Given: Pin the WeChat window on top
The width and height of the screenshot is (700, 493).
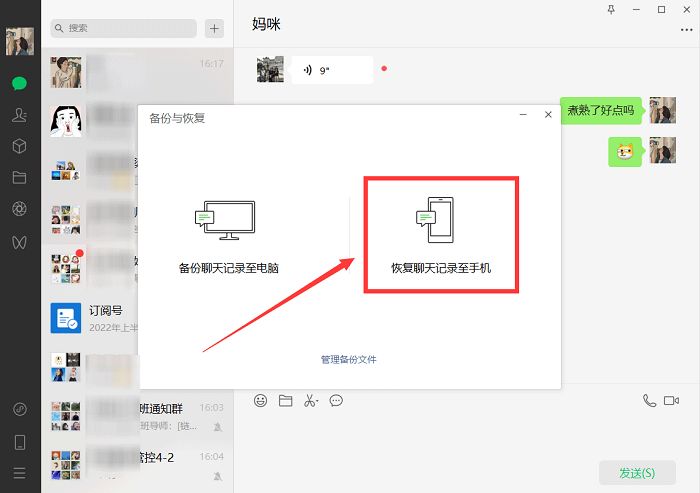Looking at the screenshot, I should point(611,9).
